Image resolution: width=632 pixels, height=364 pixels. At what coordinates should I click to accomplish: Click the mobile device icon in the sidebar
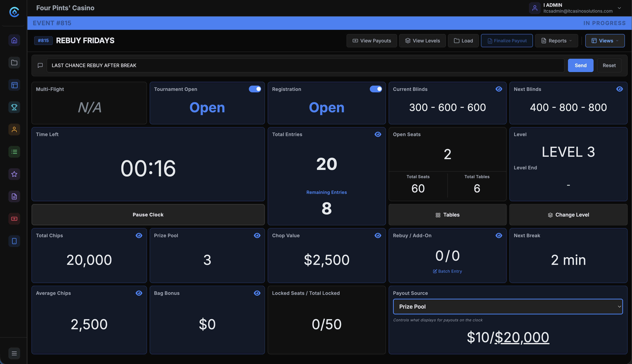pyautogui.click(x=14, y=241)
